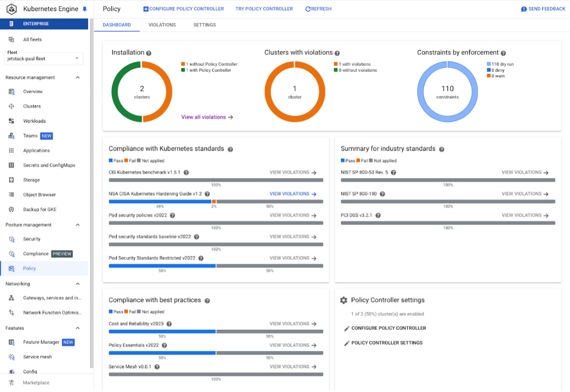Click the Workloads sidebar icon

12,121
